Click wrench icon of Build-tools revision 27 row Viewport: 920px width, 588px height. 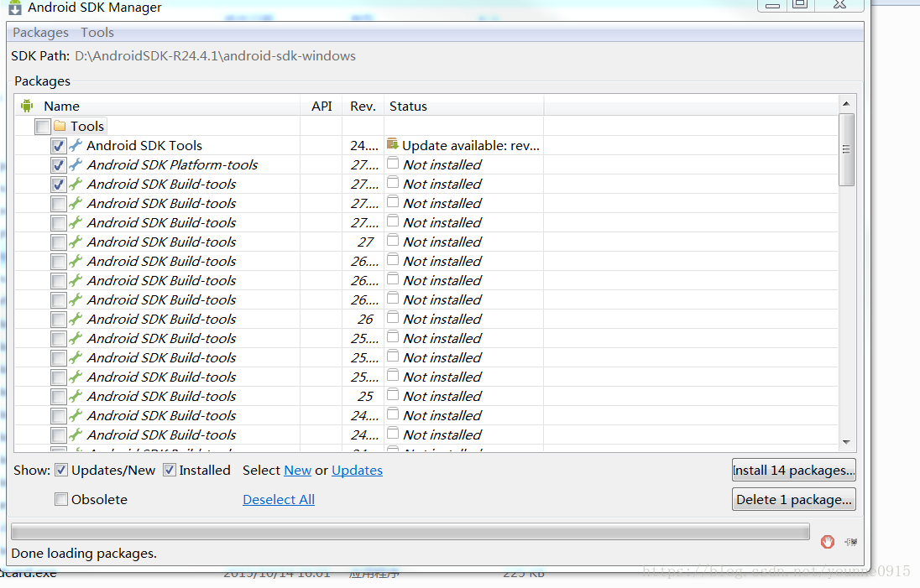pos(75,242)
